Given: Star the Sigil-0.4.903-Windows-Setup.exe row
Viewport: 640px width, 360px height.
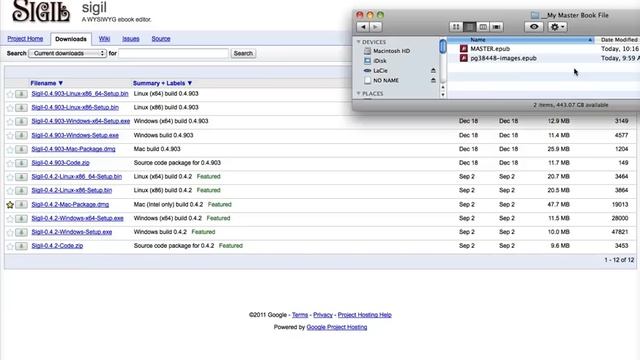Looking at the screenshot, I should point(10,136).
